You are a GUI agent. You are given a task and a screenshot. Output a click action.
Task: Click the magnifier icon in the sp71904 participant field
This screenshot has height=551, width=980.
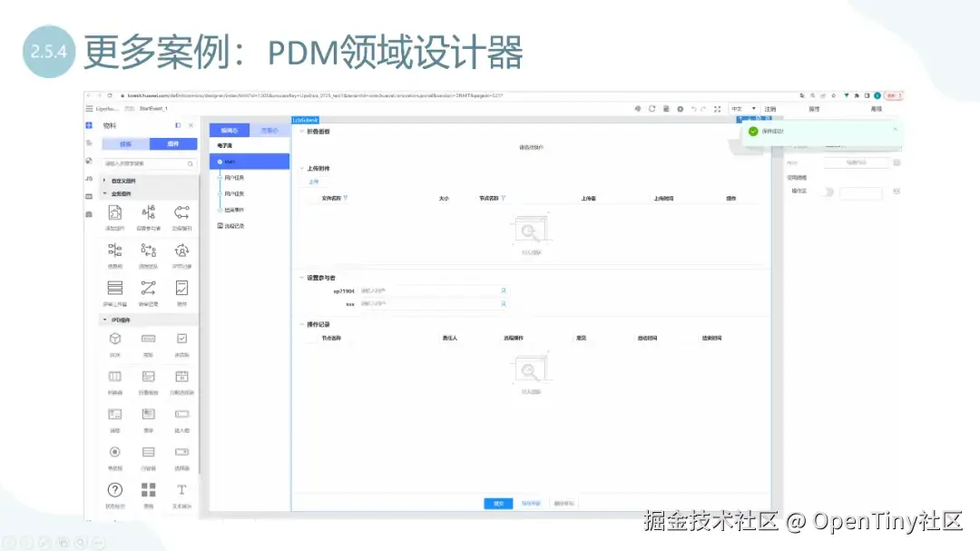pyautogui.click(x=504, y=290)
